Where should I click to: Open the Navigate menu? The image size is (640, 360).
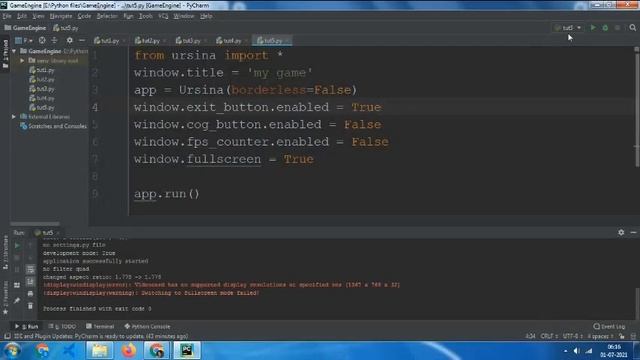coord(61,16)
